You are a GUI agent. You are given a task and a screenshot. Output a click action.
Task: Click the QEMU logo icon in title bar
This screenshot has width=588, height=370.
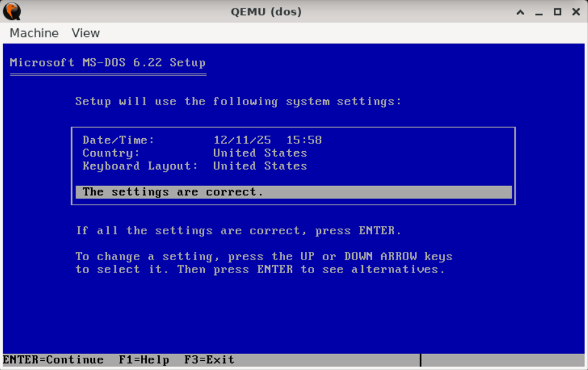click(12, 12)
